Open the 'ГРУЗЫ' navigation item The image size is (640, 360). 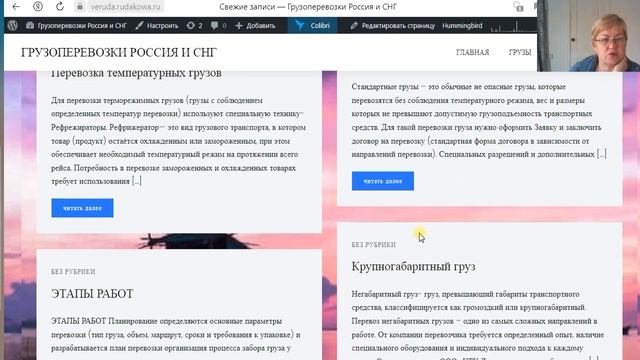click(520, 52)
